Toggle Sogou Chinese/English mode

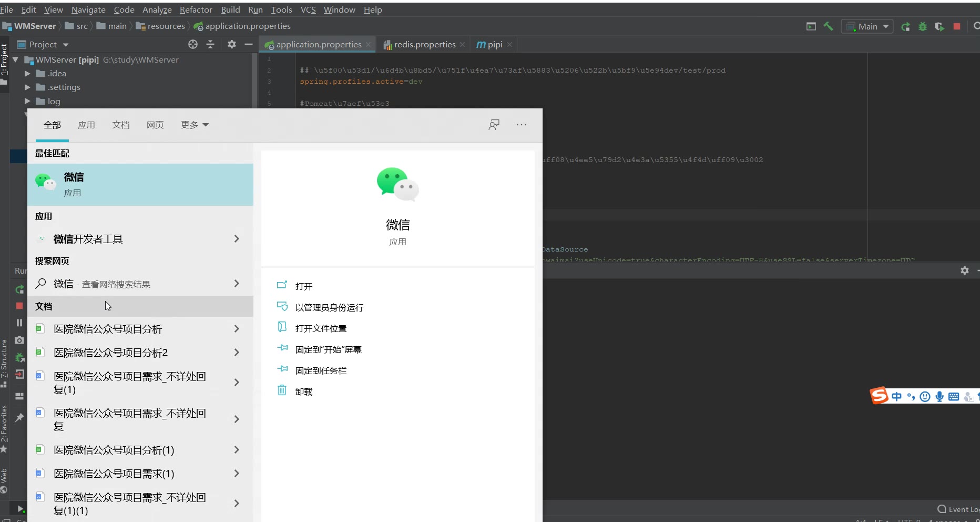[896, 397]
